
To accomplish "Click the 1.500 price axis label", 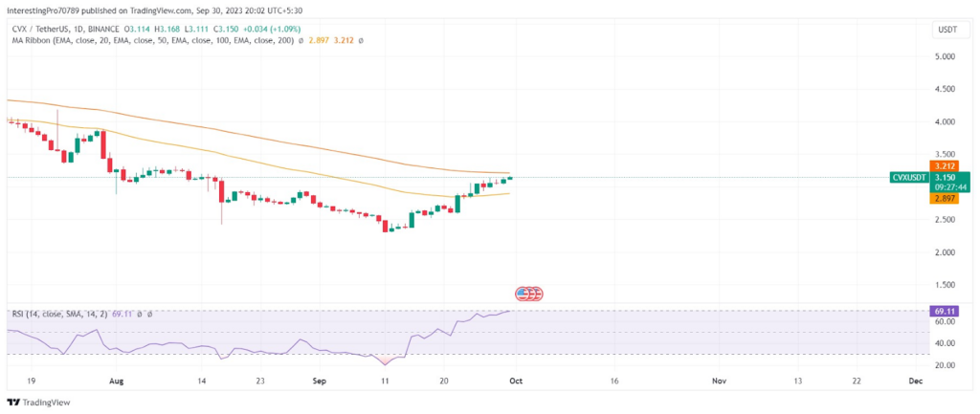I will click(x=943, y=285).
